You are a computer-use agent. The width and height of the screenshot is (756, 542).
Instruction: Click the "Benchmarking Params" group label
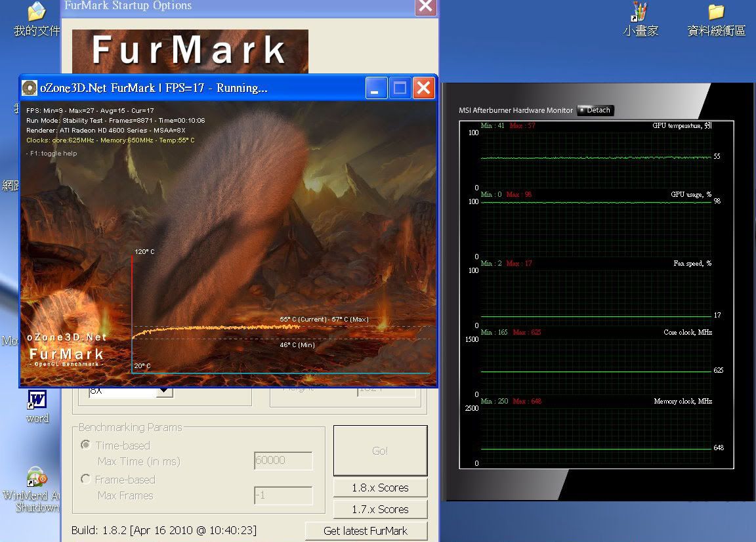tap(130, 427)
